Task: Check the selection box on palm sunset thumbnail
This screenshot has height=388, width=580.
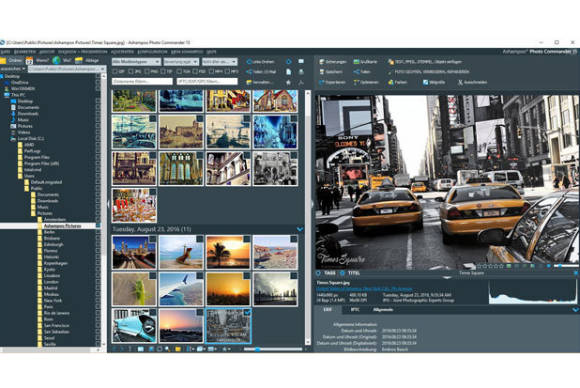Action: 247,239
